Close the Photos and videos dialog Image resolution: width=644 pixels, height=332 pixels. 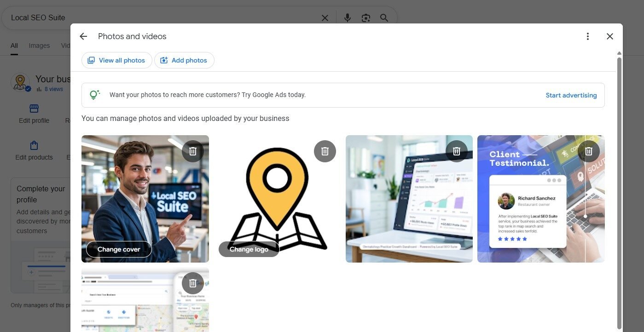click(x=610, y=36)
